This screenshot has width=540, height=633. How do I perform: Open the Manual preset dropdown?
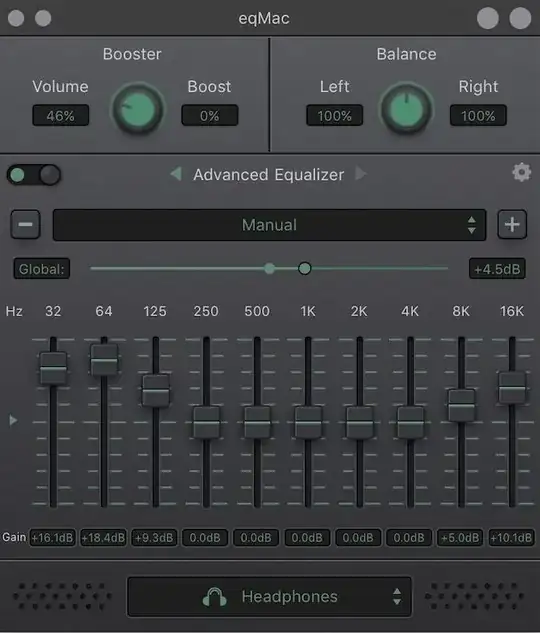269,225
